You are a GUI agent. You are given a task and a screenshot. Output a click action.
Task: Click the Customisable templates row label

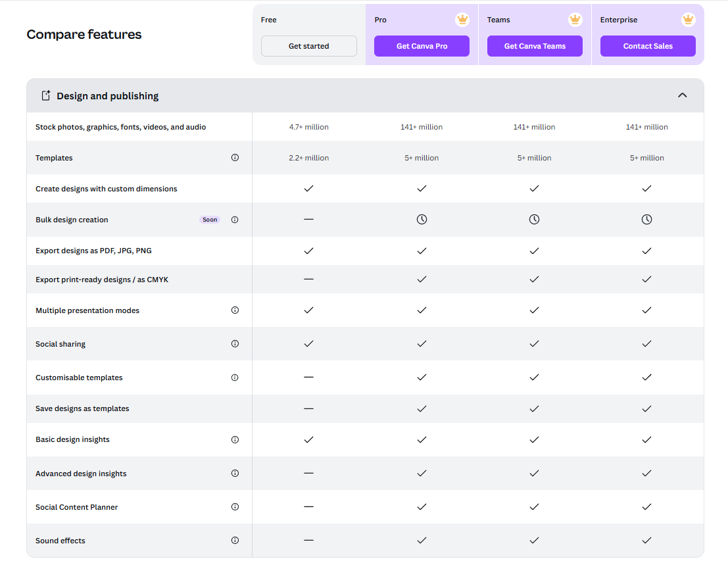point(79,378)
